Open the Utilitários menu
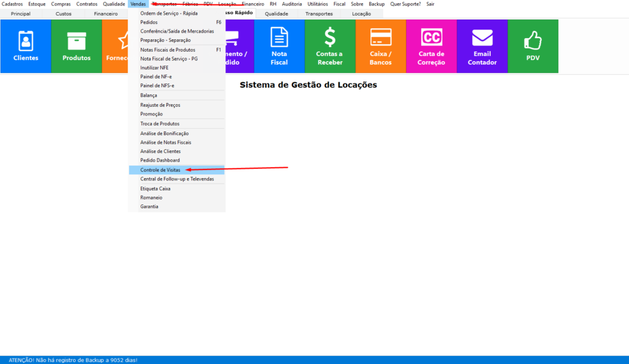This screenshot has width=629, height=364. coord(318,4)
